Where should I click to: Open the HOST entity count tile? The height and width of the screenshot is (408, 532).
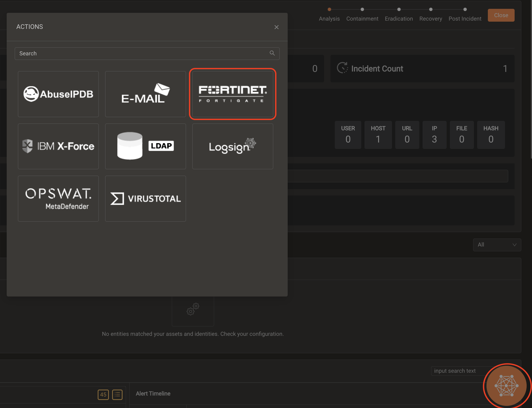(x=378, y=135)
